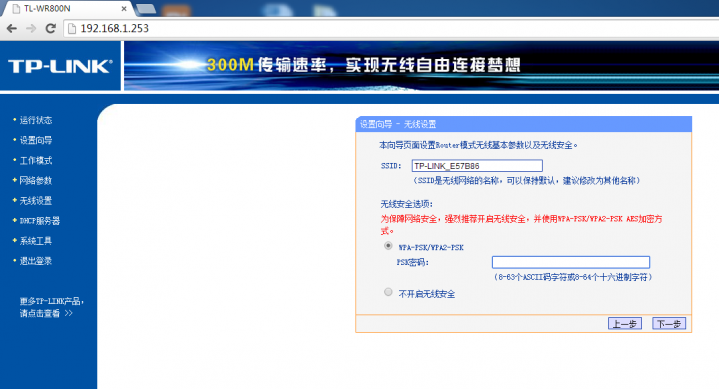Screen dimensions: 719x389
Task: Click the red WPA-PSK security warning text
Action: pyautogui.click(x=521, y=224)
